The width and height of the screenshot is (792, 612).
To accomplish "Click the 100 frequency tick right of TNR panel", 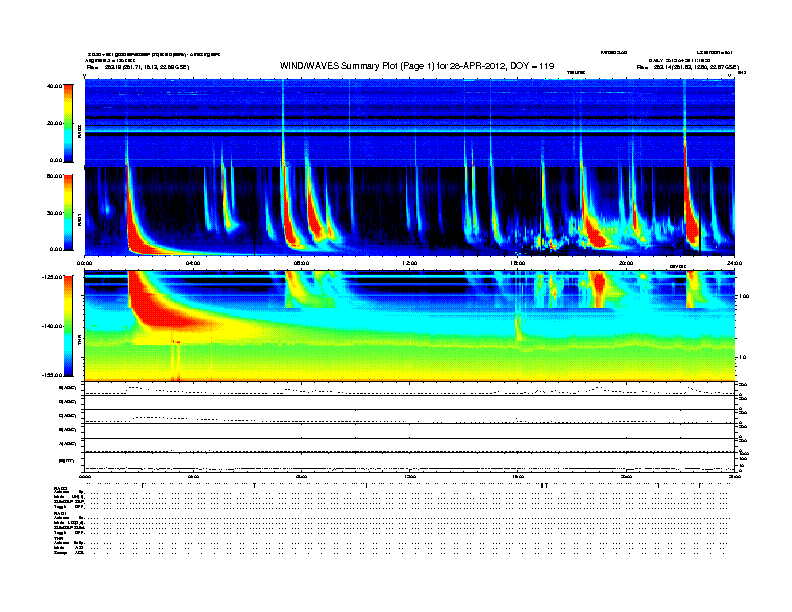I will (x=744, y=296).
